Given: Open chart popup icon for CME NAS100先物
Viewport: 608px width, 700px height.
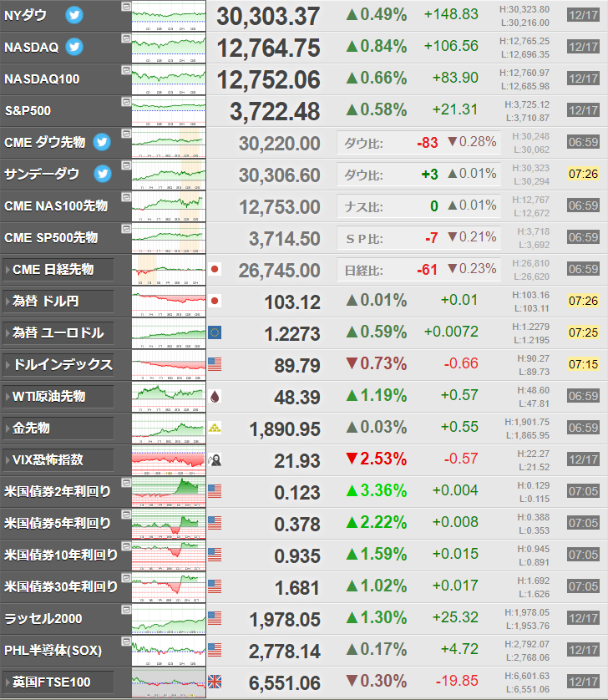Looking at the screenshot, I should pos(126,197).
